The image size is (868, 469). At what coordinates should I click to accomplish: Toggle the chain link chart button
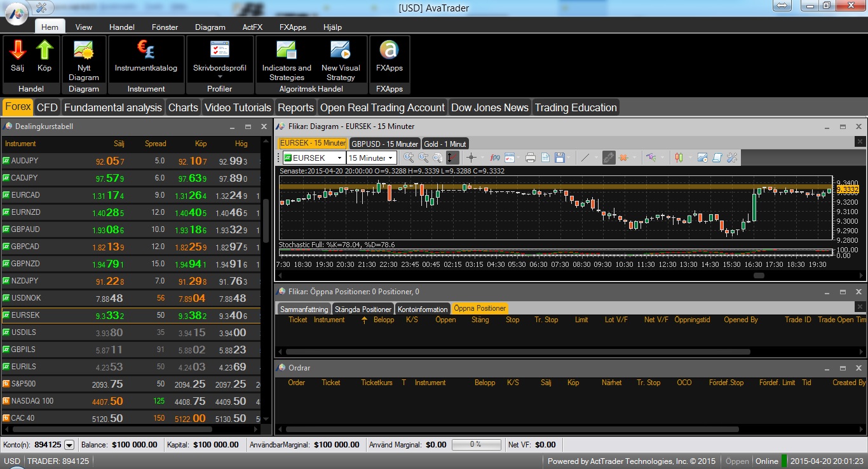click(x=609, y=158)
